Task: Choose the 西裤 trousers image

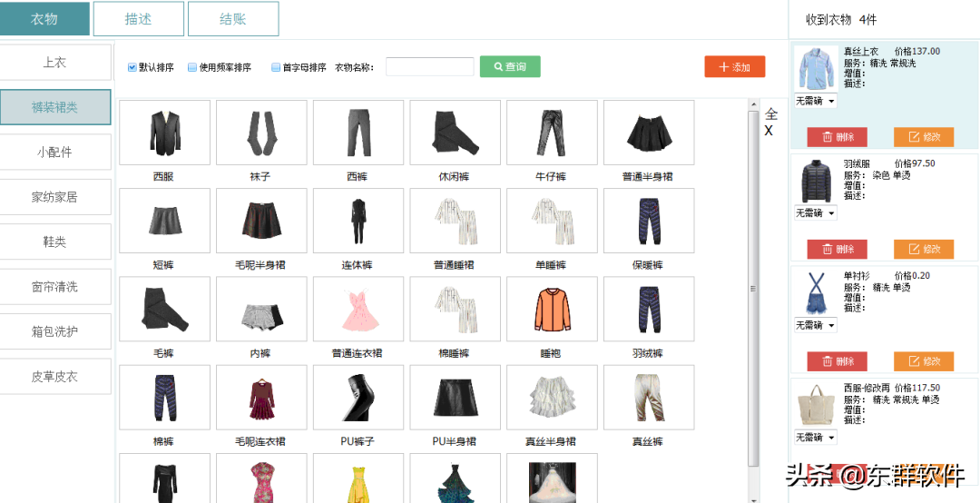Action: click(358, 133)
